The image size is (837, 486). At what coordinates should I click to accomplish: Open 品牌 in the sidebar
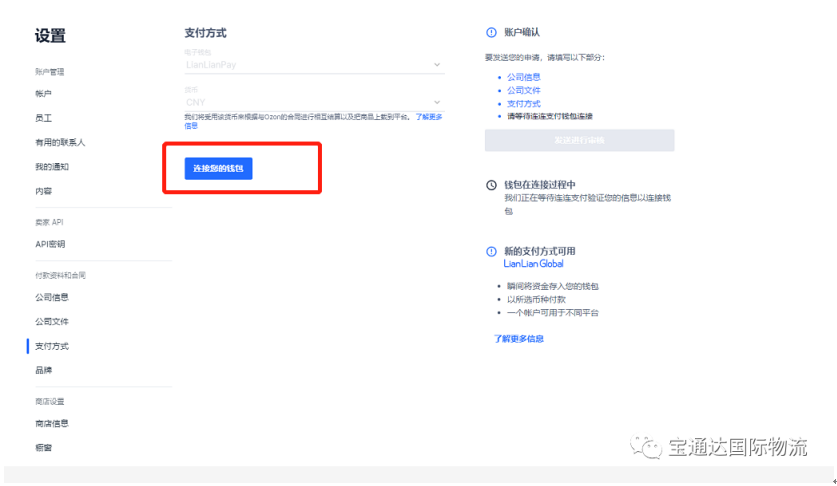coord(43,370)
